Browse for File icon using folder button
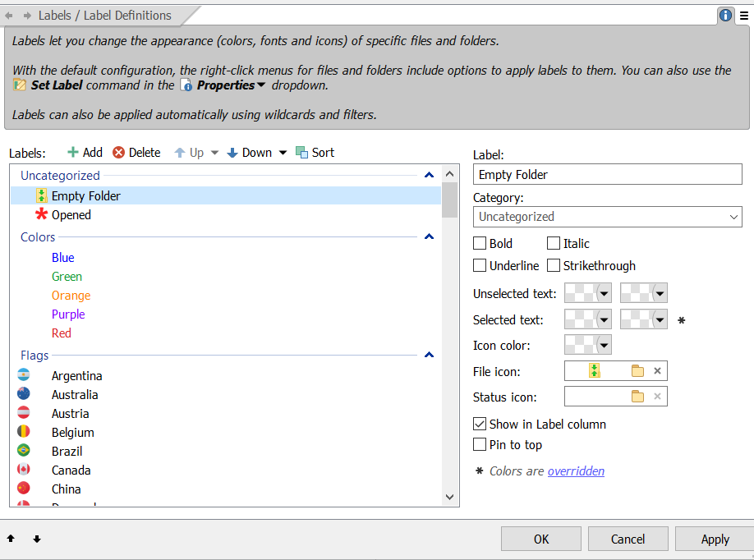This screenshot has height=560, width=754. pyautogui.click(x=637, y=370)
